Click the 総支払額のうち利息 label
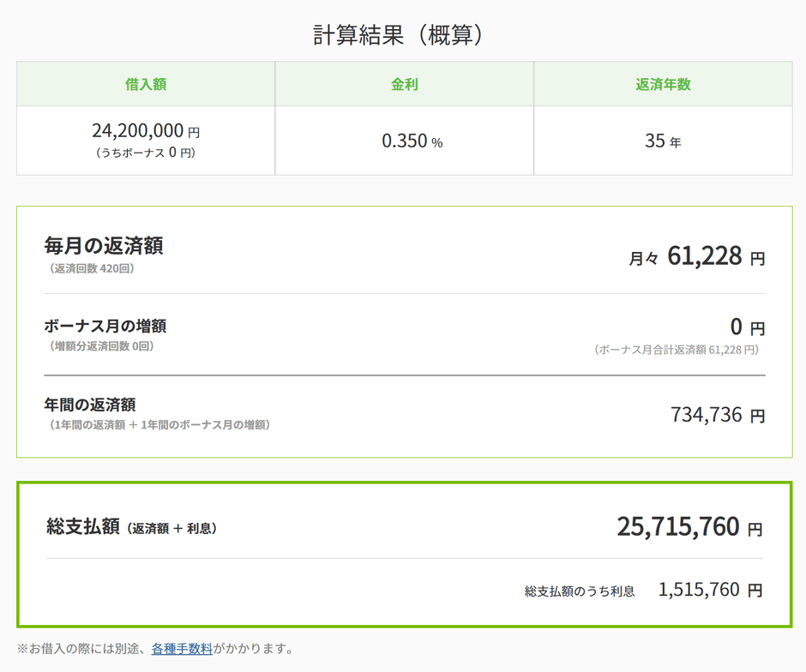The width and height of the screenshot is (806, 672). 580,591
